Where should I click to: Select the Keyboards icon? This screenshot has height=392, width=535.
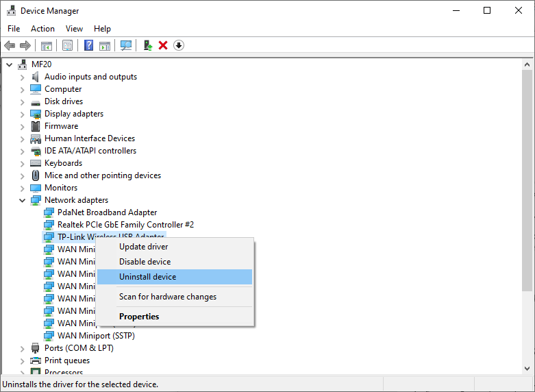coord(36,163)
